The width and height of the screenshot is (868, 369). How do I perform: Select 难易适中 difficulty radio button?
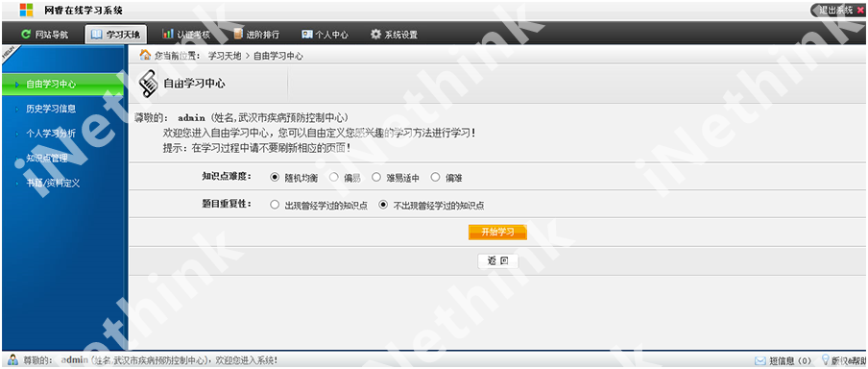click(x=375, y=178)
